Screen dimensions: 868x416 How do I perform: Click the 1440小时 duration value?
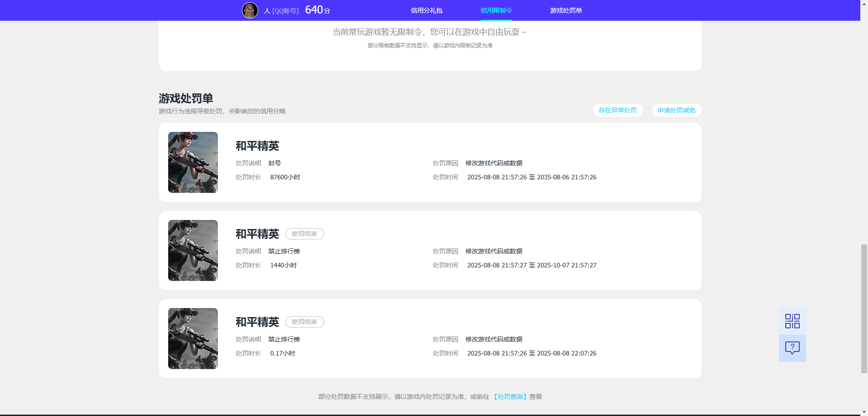pos(283,265)
